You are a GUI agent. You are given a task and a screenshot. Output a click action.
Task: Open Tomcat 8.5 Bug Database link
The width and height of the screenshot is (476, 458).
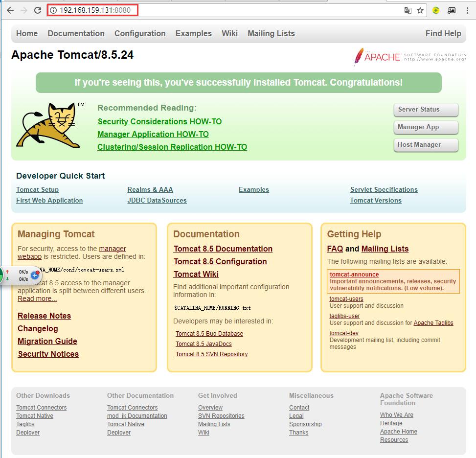coord(209,334)
